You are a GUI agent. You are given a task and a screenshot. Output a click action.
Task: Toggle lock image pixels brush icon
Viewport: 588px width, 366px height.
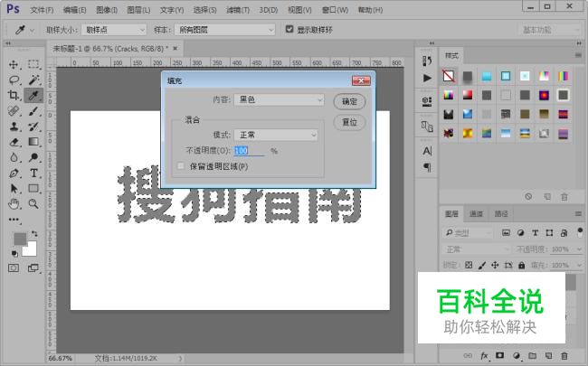click(482, 265)
